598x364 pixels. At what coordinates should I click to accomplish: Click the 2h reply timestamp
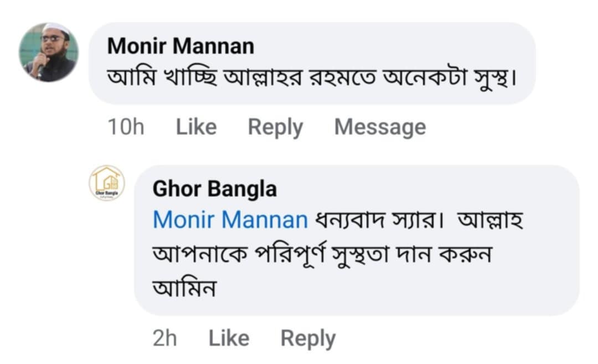[164, 339]
